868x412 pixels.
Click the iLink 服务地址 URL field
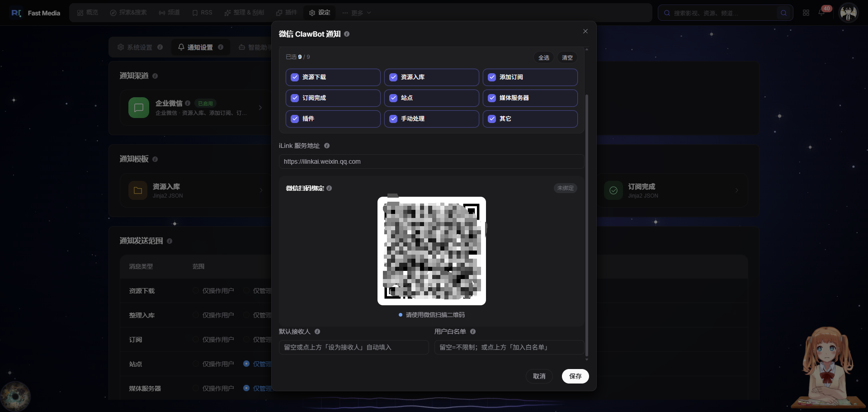click(431, 161)
